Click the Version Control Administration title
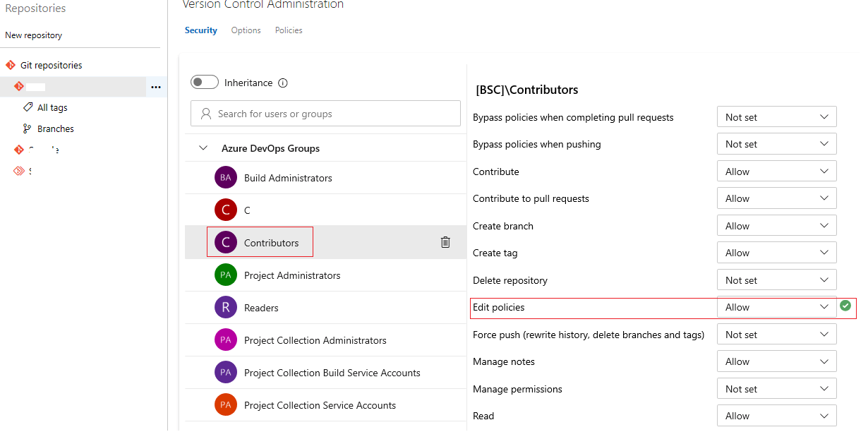The width and height of the screenshot is (868, 432). coord(263,5)
